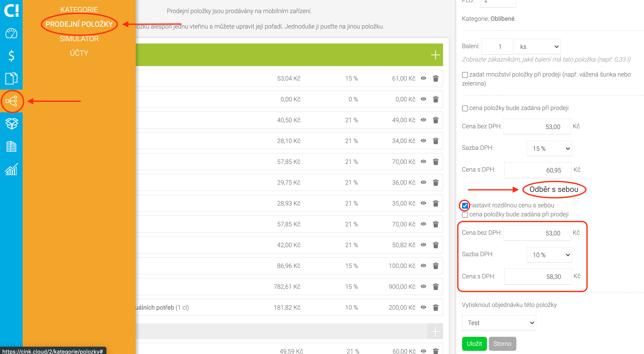Delete the item priced 61,00 Kč
The height and width of the screenshot is (354, 644).
(436, 79)
